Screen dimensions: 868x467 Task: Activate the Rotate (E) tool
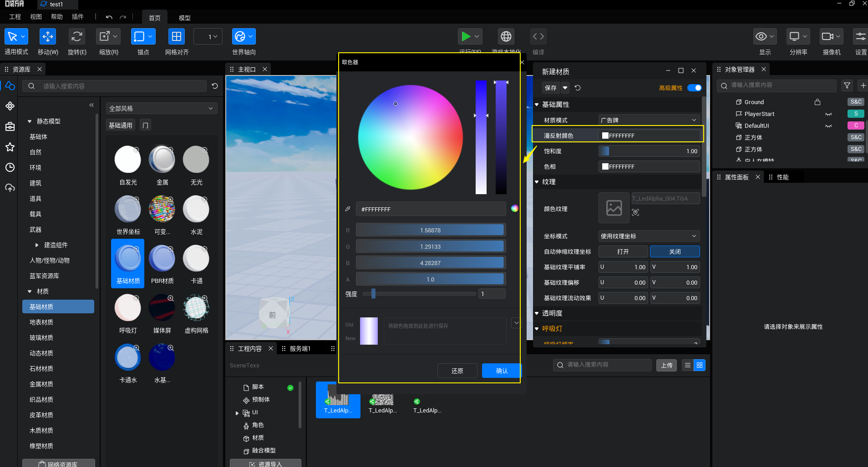[77, 36]
